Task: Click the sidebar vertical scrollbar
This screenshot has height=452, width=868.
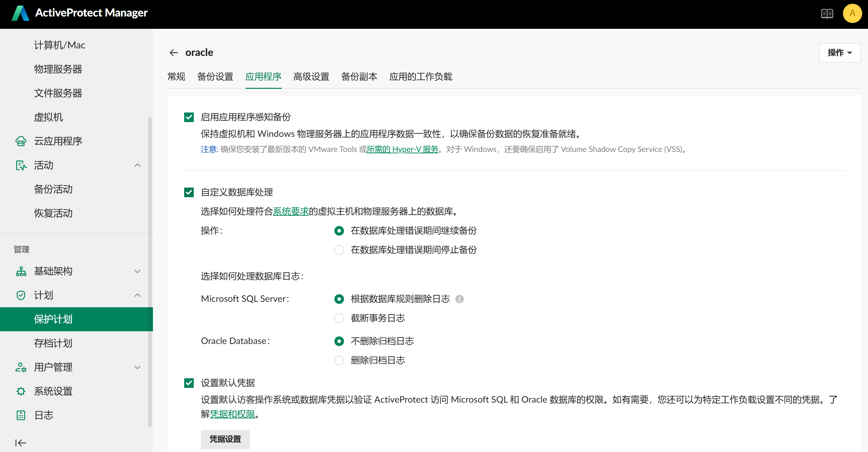Action: [150, 272]
